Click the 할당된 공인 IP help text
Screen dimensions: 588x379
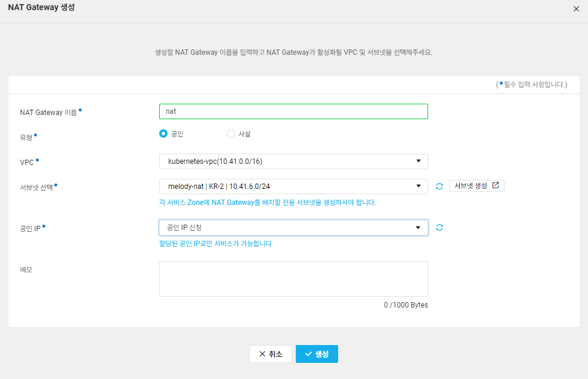[x=215, y=244]
